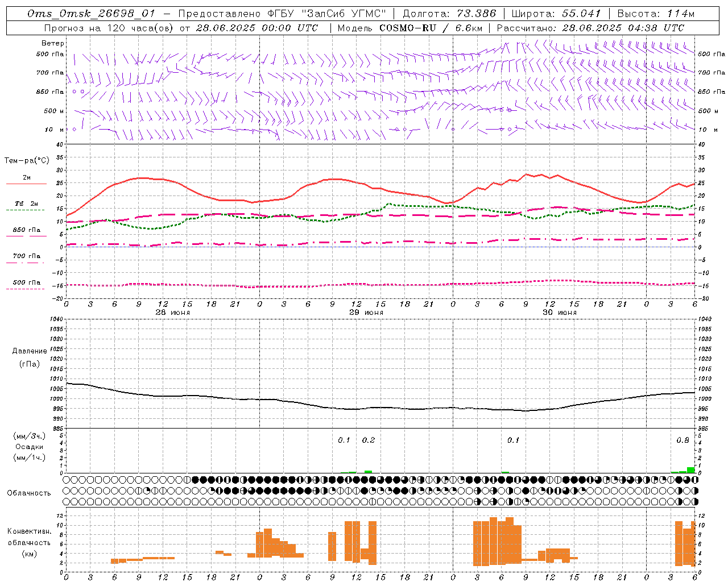Click the Высота: 114м value
Viewport: 728px width, 582px height.
656,14
